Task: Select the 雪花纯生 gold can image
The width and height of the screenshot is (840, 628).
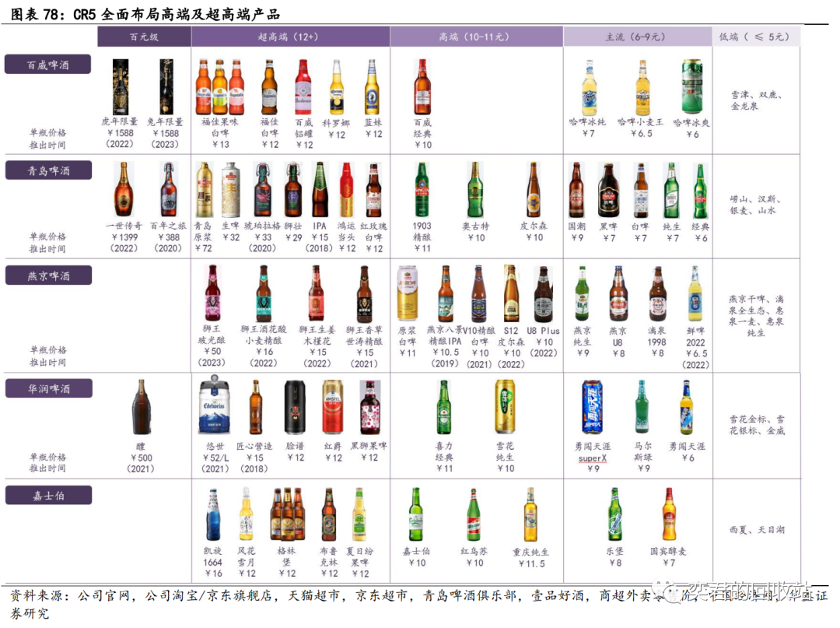Action: coord(506,407)
